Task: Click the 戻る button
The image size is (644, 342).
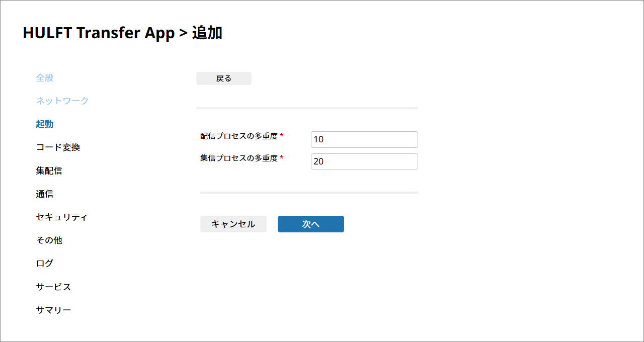Action: point(223,78)
